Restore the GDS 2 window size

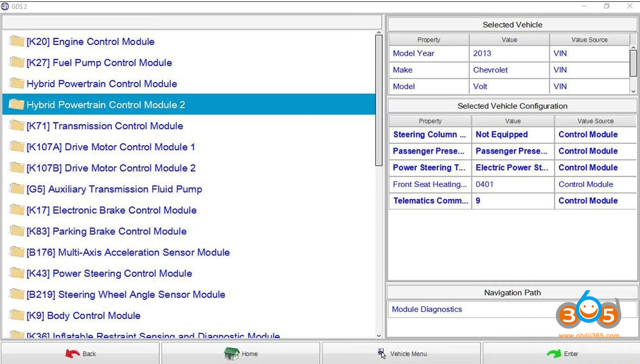[x=607, y=6]
